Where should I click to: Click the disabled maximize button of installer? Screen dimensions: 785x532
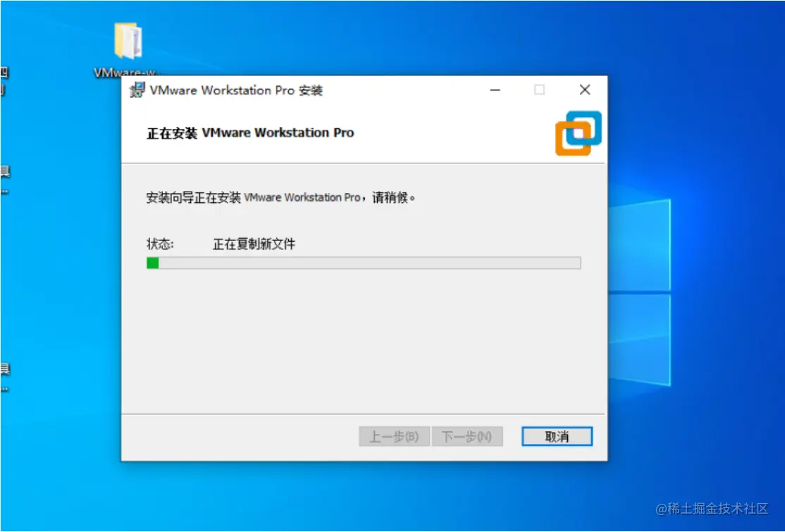coord(539,90)
